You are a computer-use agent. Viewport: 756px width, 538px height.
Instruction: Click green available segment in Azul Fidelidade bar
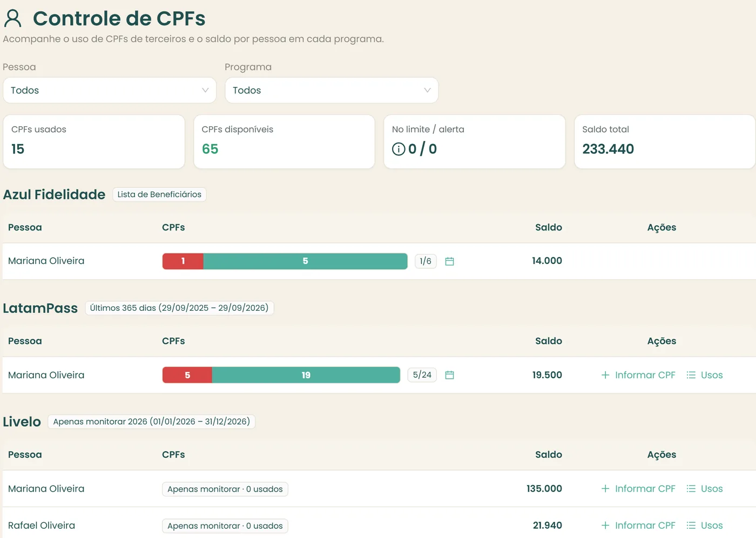(306, 261)
